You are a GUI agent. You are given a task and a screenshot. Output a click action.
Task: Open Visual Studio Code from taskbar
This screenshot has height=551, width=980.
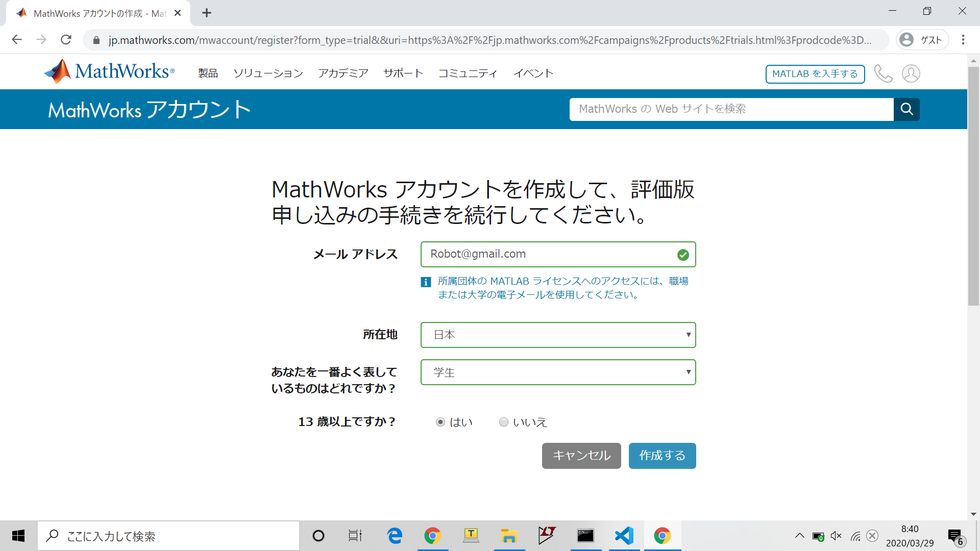coord(624,536)
